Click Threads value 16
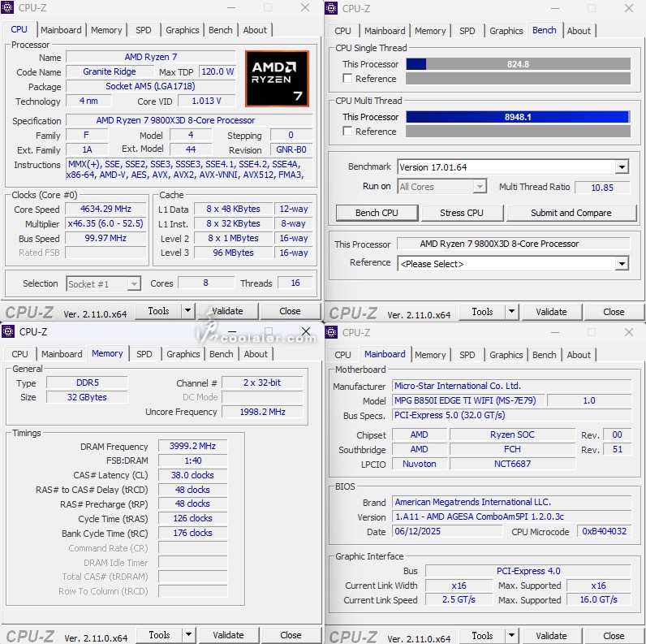The height and width of the screenshot is (644, 646). point(295,283)
